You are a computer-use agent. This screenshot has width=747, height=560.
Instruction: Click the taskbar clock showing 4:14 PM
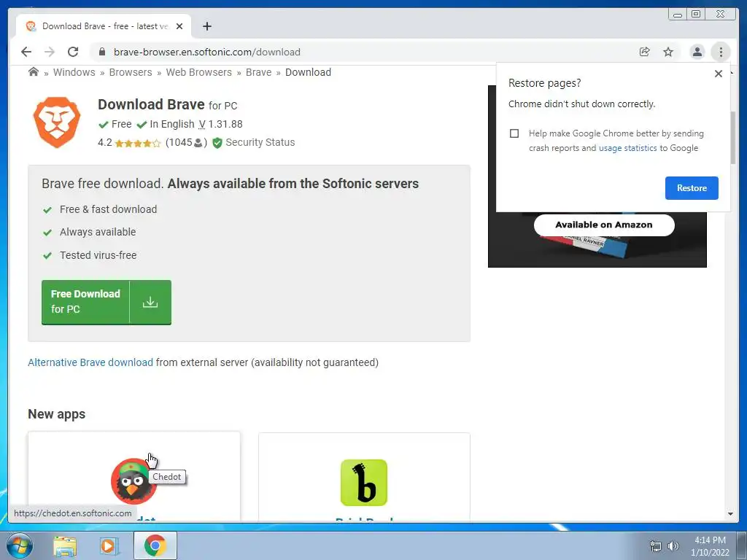pos(710,546)
